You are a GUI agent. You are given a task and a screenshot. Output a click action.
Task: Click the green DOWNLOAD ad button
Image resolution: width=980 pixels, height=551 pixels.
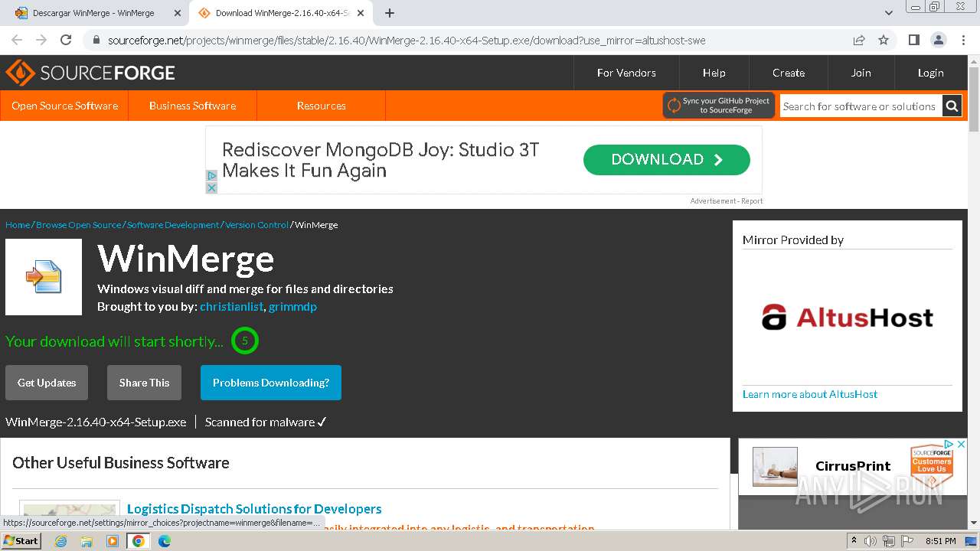tap(666, 159)
